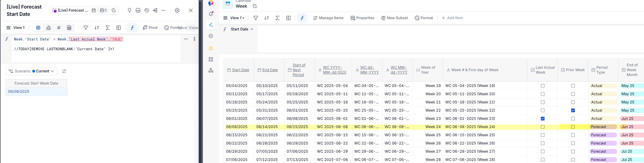Toggle formula bar icon in Forecast panel
The image size is (644, 163).
point(132,28)
